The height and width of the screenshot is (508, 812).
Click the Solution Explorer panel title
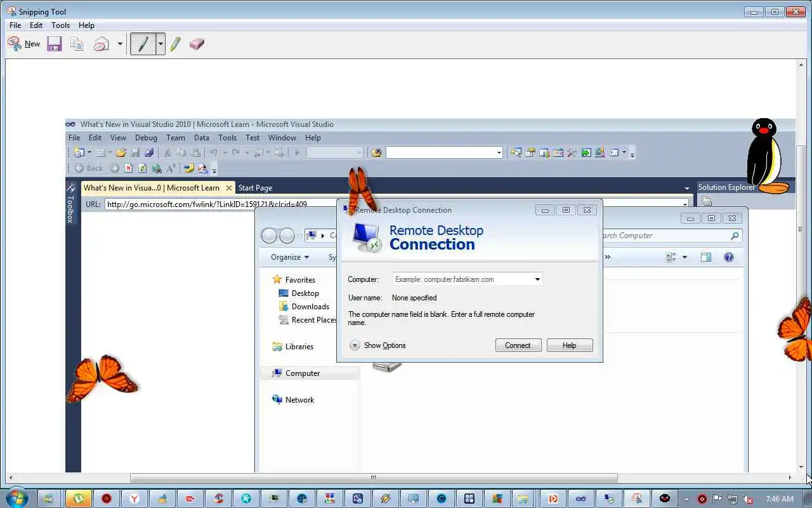click(726, 187)
